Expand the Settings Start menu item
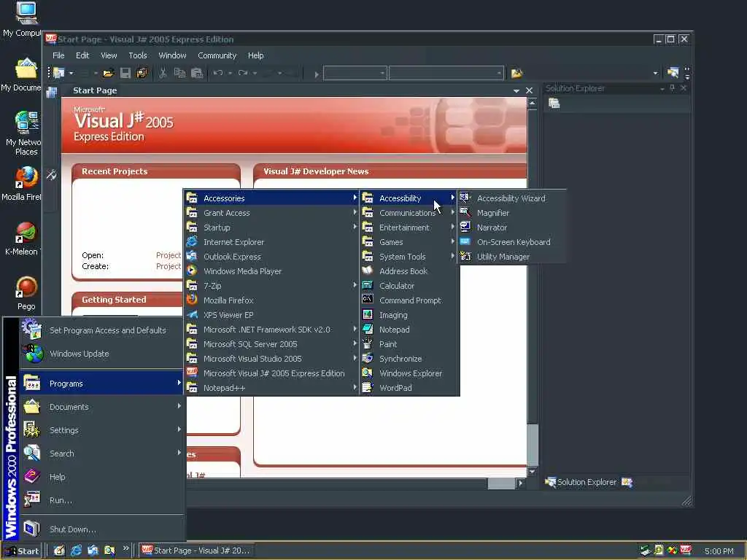 coord(102,430)
